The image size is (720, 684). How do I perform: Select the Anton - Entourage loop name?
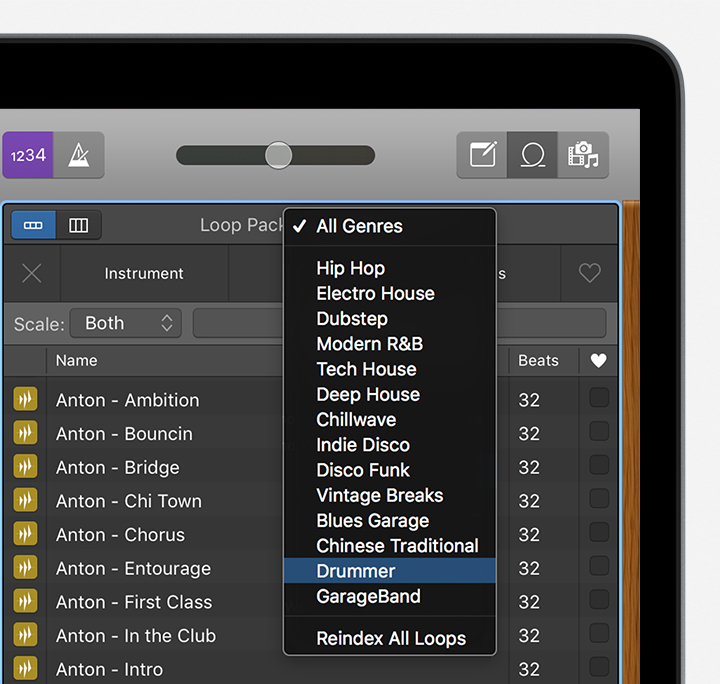[134, 569]
